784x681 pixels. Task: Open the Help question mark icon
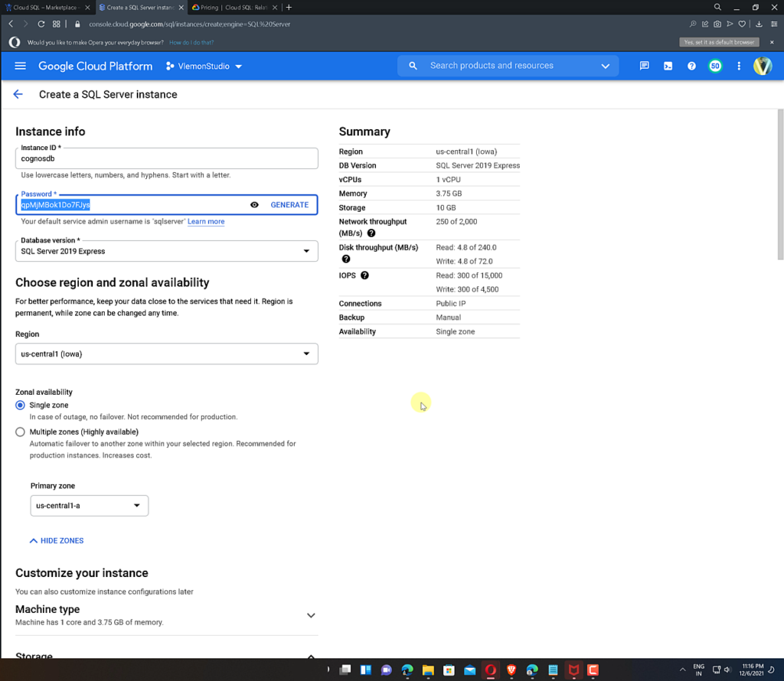pyautogui.click(x=691, y=66)
